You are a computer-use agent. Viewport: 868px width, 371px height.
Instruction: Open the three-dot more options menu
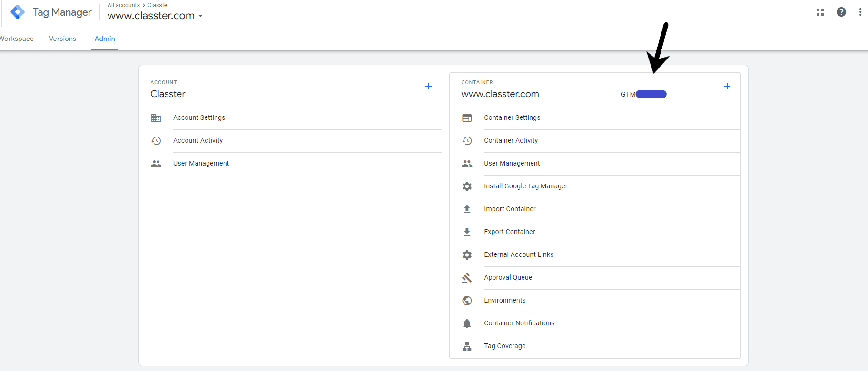click(860, 12)
